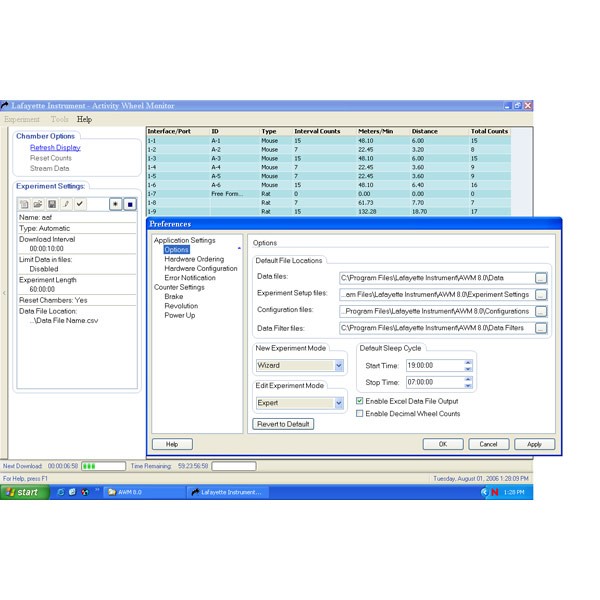Toggle Enable Decimal Wheel Counts checkbox
600x600 pixels.
click(360, 413)
